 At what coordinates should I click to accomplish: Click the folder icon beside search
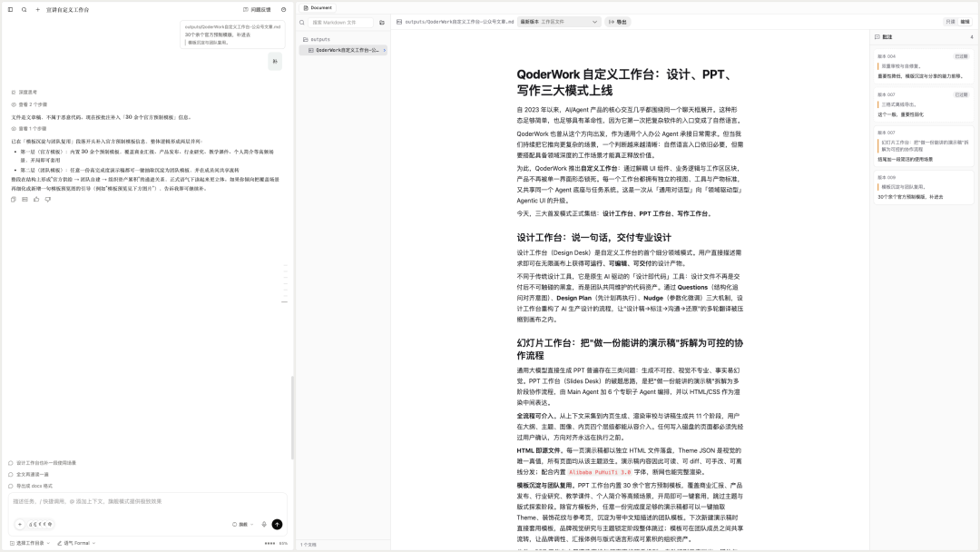coord(382,22)
